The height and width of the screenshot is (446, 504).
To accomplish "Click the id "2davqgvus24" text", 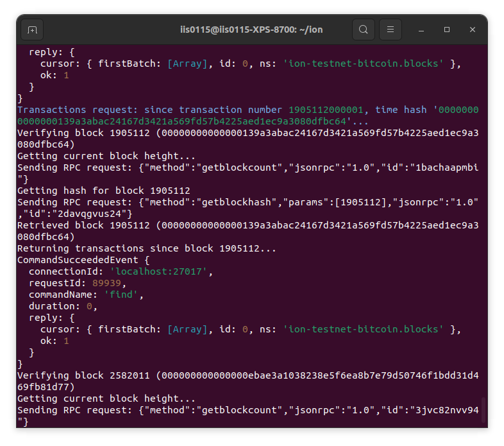I will (x=92, y=214).
